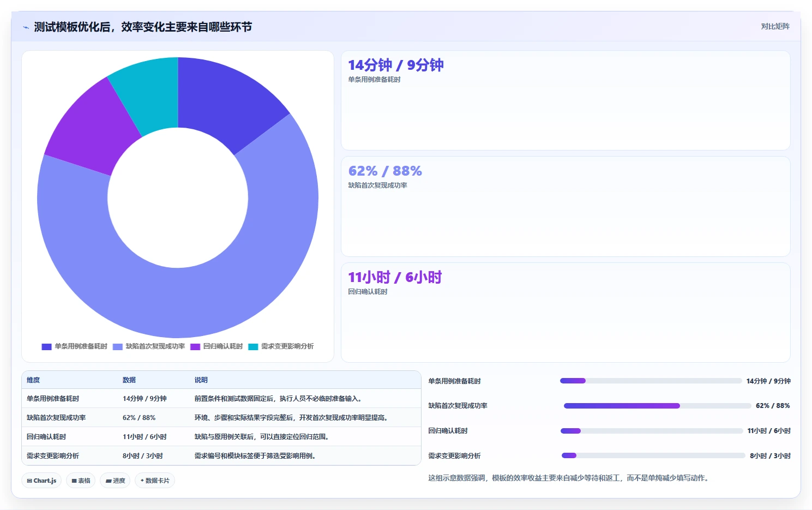Click the progress label 回归确认耗时
Image resolution: width=812 pixels, height=510 pixels.
point(448,431)
